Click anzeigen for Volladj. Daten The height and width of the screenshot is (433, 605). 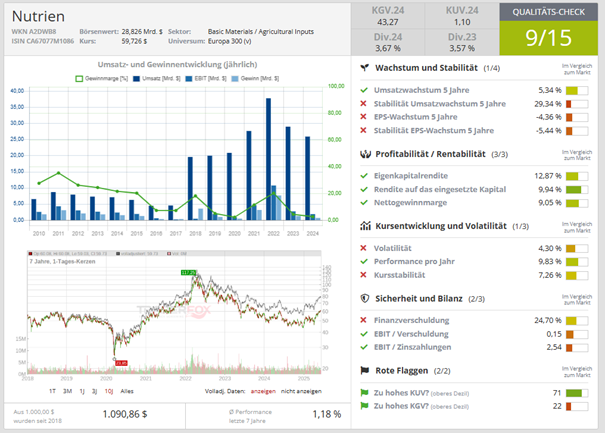[263, 391]
